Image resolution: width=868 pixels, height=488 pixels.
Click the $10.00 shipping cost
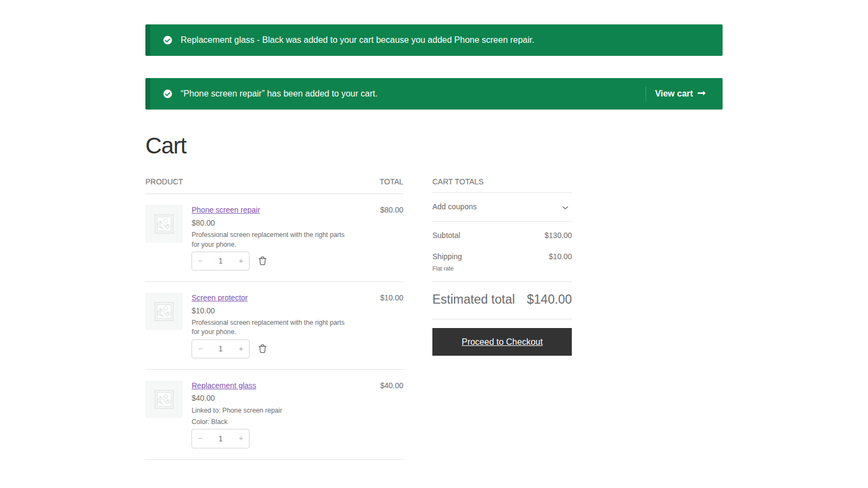[560, 256]
